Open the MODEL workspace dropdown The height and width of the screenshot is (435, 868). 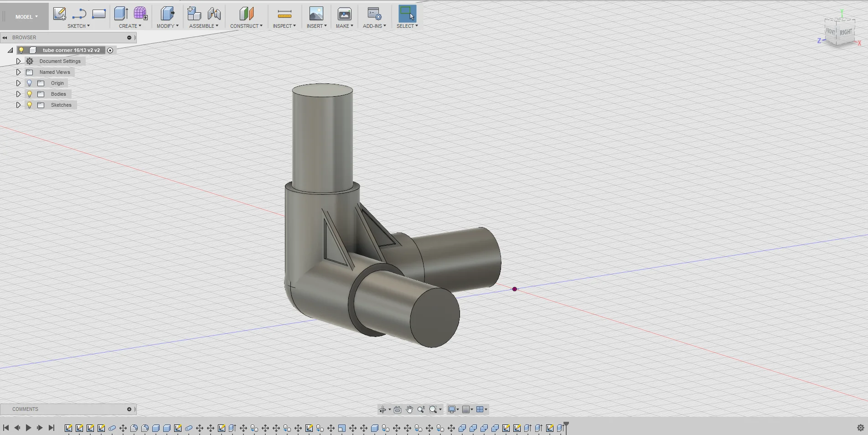(x=26, y=17)
